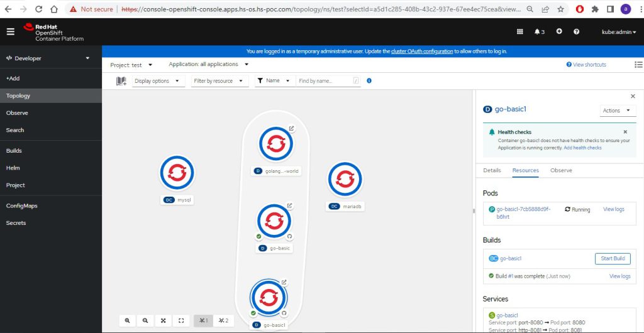The image size is (644, 333).
Task: Open cluster OAuth configuration link
Action: coord(422,52)
